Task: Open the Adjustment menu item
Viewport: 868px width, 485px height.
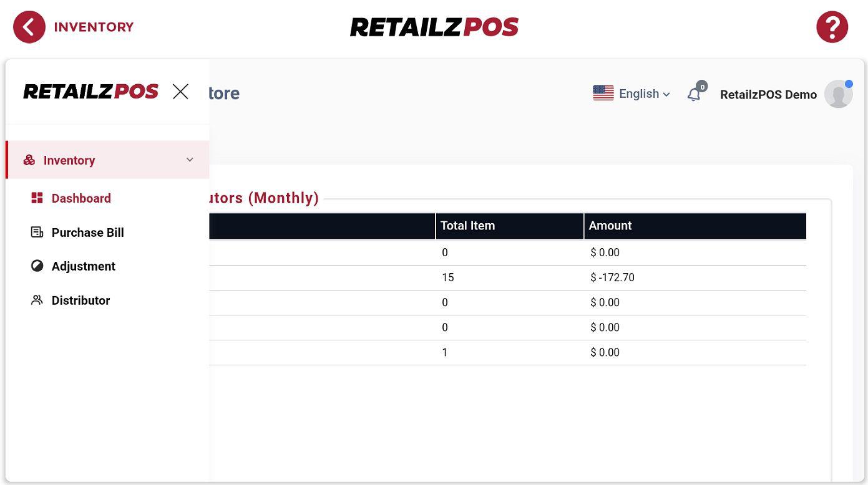Action: point(83,266)
